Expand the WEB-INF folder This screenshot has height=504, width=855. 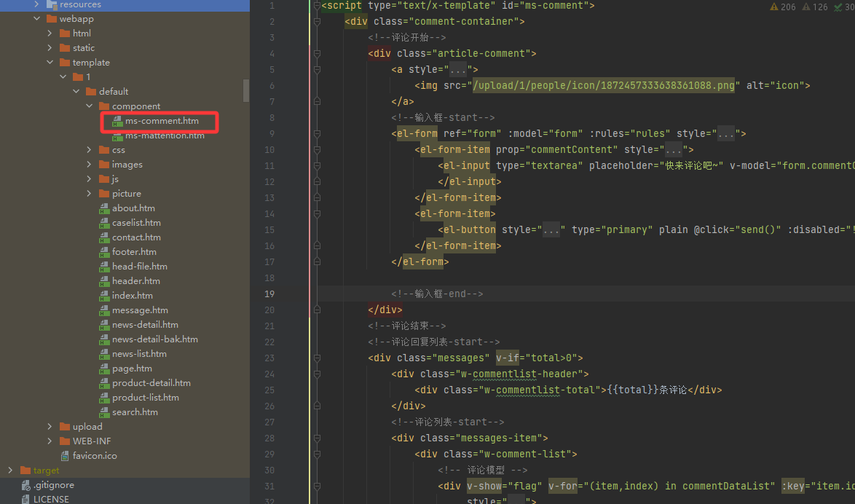(50, 441)
